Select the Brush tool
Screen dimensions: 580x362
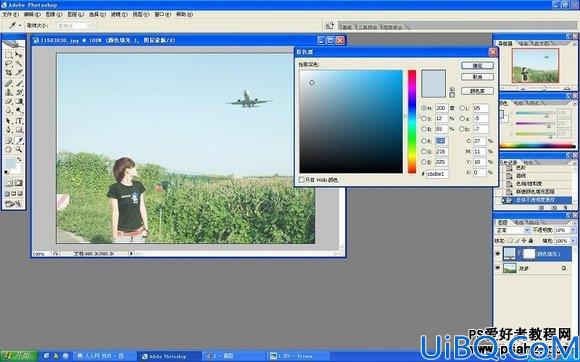tap(18, 84)
